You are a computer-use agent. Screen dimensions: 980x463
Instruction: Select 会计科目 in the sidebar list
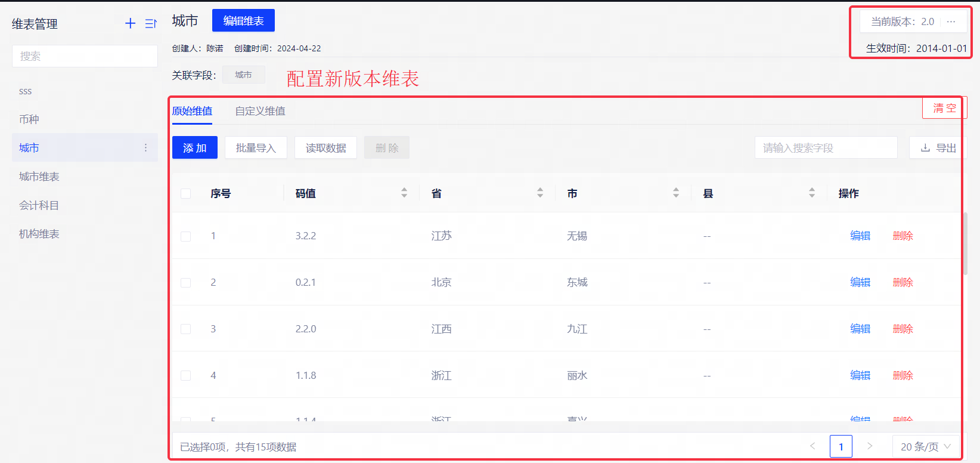pyautogui.click(x=39, y=205)
